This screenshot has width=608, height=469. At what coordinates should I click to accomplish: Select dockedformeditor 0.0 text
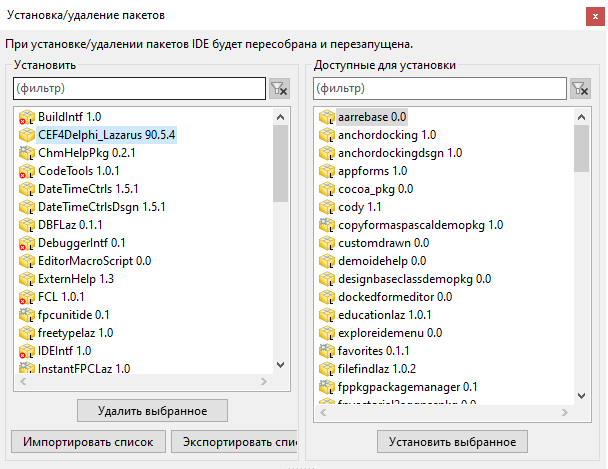(395, 297)
